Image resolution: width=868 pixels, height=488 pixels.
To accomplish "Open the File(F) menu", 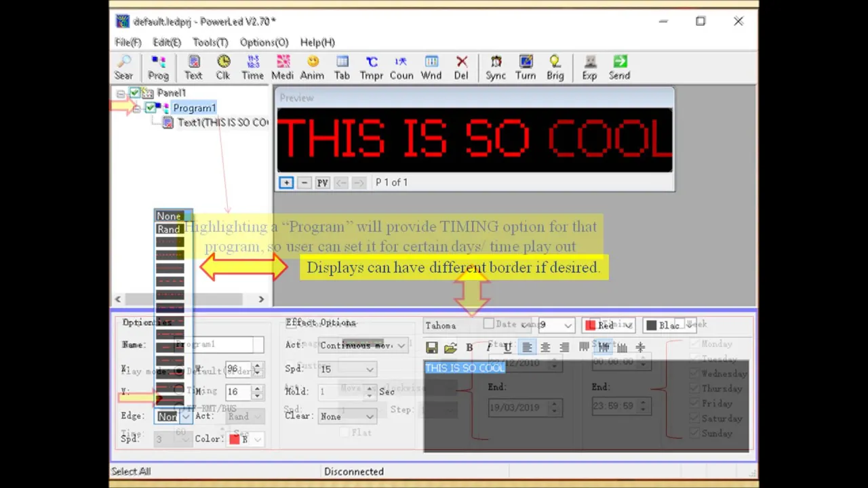I will click(128, 42).
